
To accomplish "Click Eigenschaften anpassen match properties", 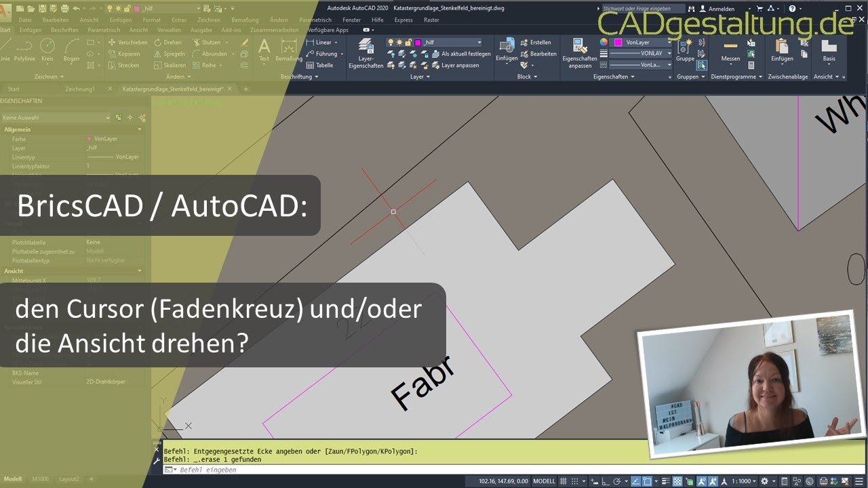I will (x=580, y=54).
